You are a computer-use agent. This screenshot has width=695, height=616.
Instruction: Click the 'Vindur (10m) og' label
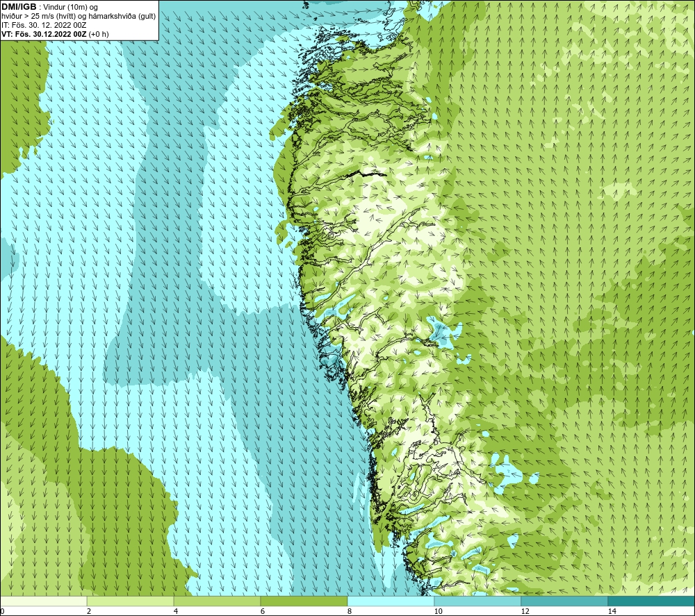click(x=71, y=7)
